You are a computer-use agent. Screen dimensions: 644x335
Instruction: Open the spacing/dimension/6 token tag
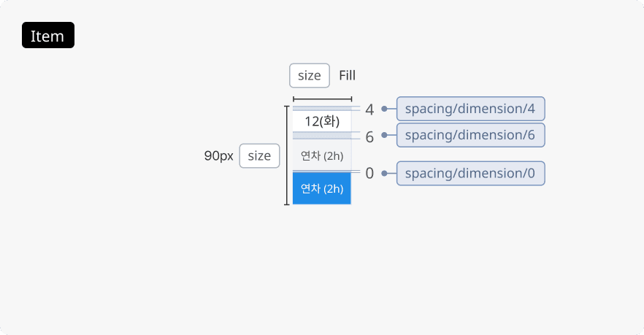coord(470,135)
